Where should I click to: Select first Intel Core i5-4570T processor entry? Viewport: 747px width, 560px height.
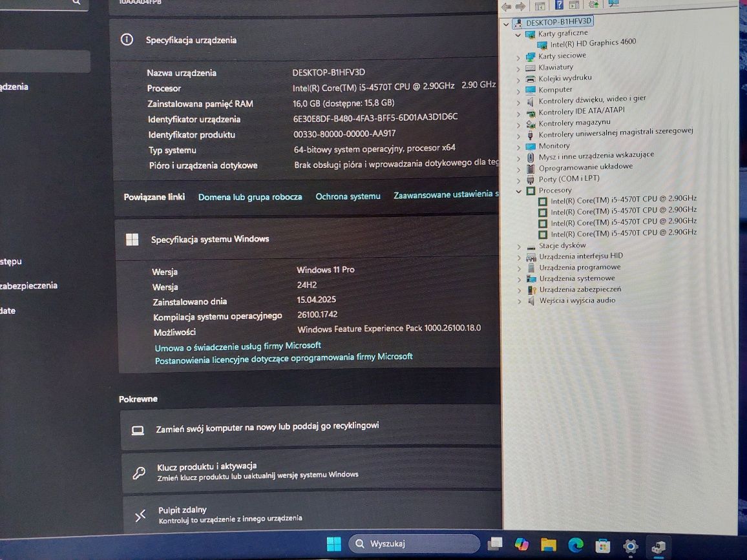coord(623,200)
